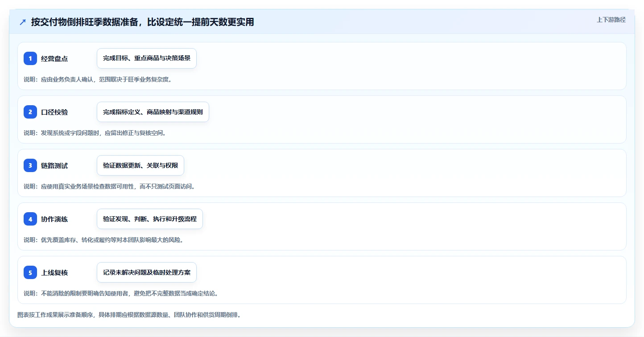Select the step 2 number badge
The width and height of the screenshot is (644, 337).
pos(30,112)
